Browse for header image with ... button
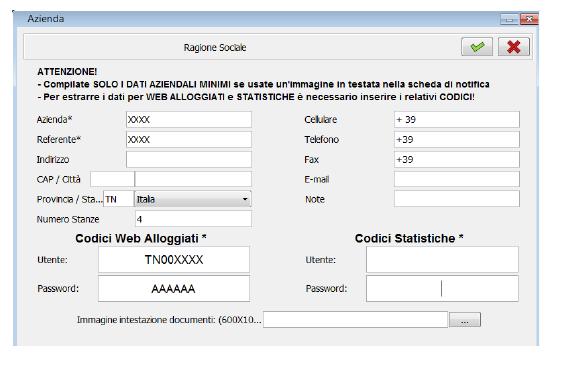The height and width of the screenshot is (380, 561). coord(465,320)
